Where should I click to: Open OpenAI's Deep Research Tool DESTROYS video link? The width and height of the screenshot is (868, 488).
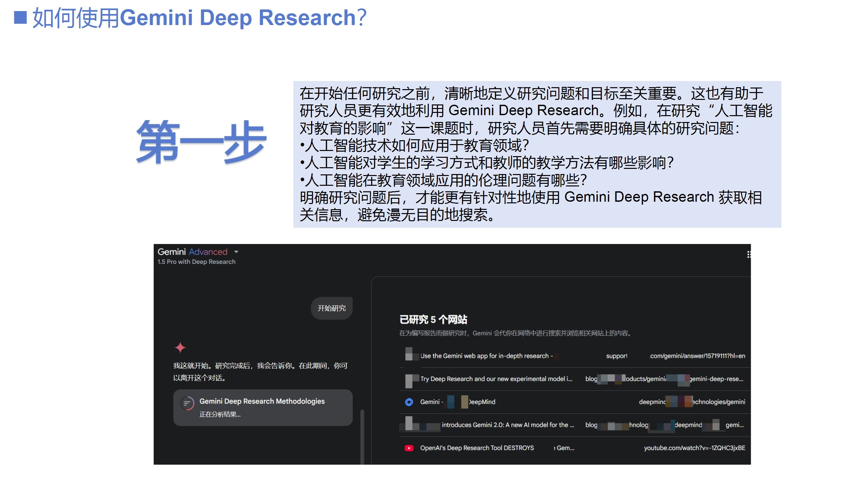476,448
